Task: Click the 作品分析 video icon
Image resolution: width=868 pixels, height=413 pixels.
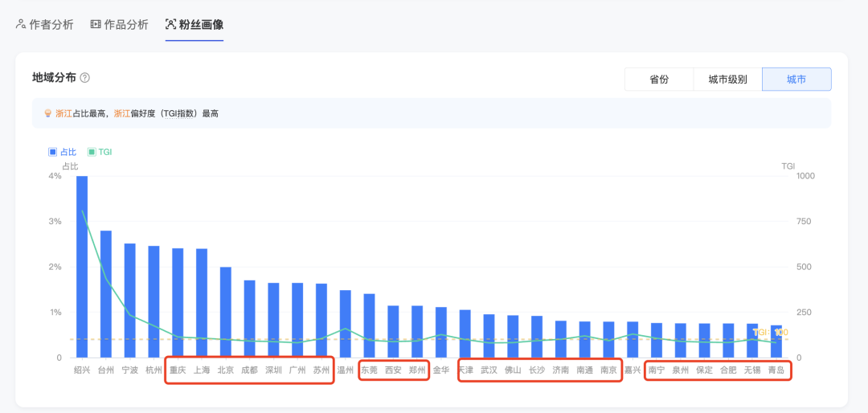Action: point(96,24)
